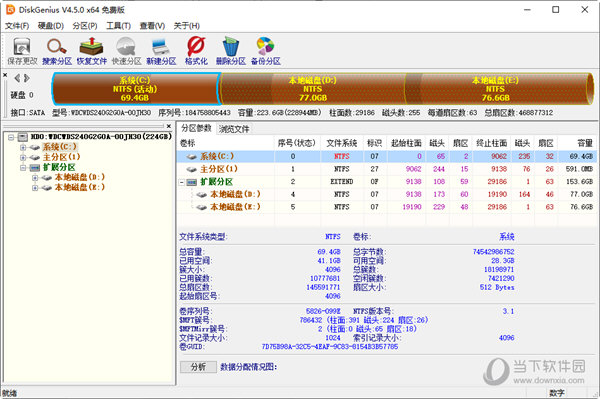Viewport: 600px width, 399px height.
Task: Select 系统(C:) label in the tree
Action: (59, 147)
